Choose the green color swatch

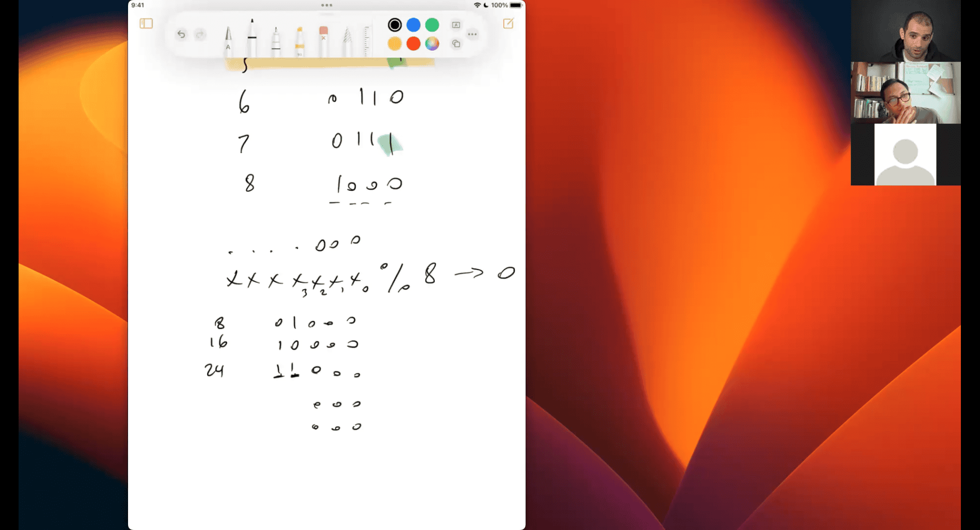pyautogui.click(x=432, y=25)
